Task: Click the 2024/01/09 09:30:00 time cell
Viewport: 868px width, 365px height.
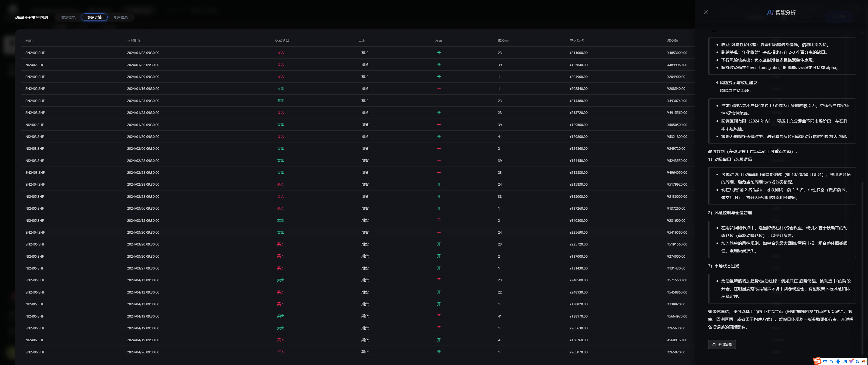Action: pyautogui.click(x=143, y=77)
